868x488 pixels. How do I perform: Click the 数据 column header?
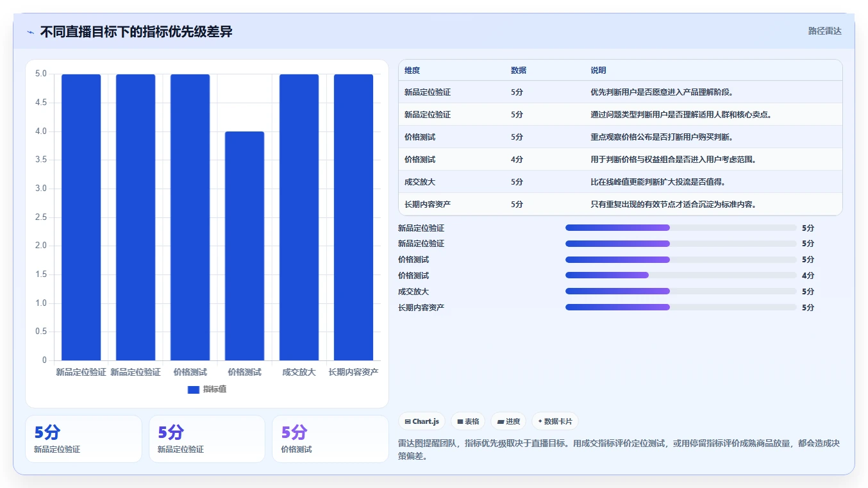pyautogui.click(x=519, y=71)
